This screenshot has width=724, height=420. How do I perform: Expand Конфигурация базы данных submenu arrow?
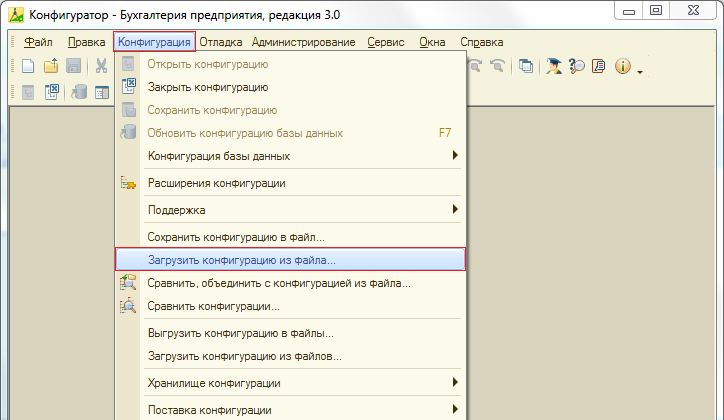click(455, 155)
